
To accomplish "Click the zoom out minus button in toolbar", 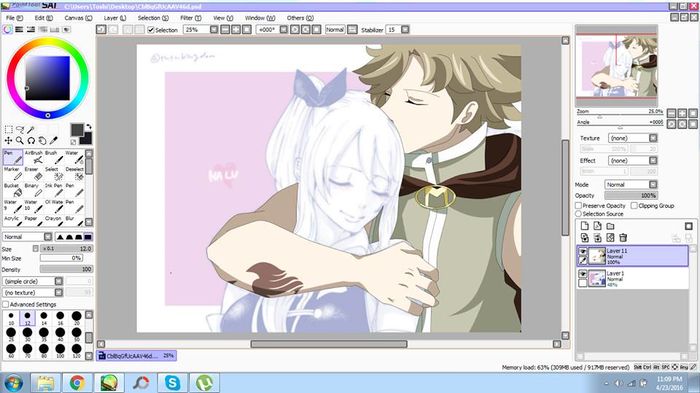I will pos(225,29).
